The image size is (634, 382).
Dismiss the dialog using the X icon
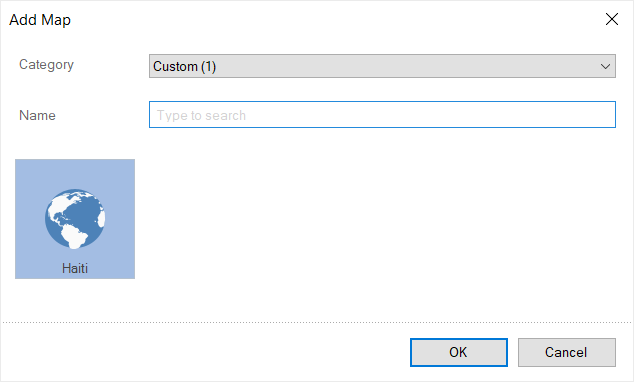[x=612, y=19]
